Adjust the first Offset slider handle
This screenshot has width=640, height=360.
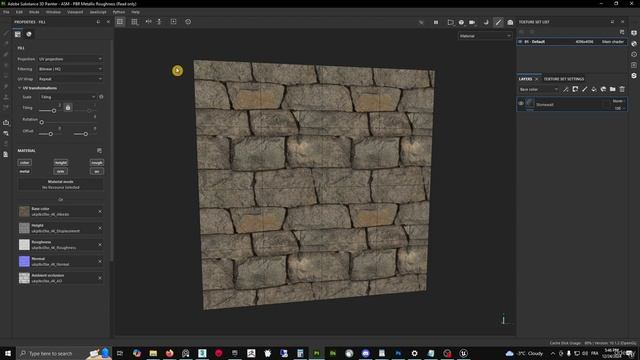[51, 134]
